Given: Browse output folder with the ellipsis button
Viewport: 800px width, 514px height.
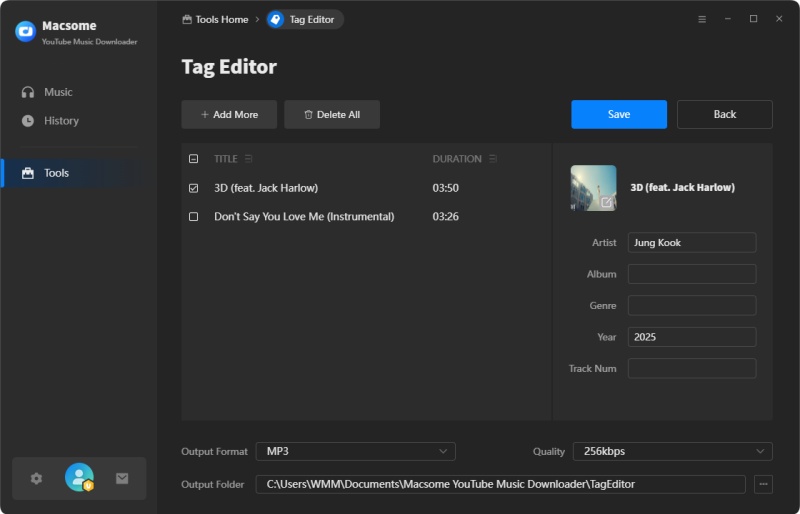Looking at the screenshot, I should tap(763, 484).
